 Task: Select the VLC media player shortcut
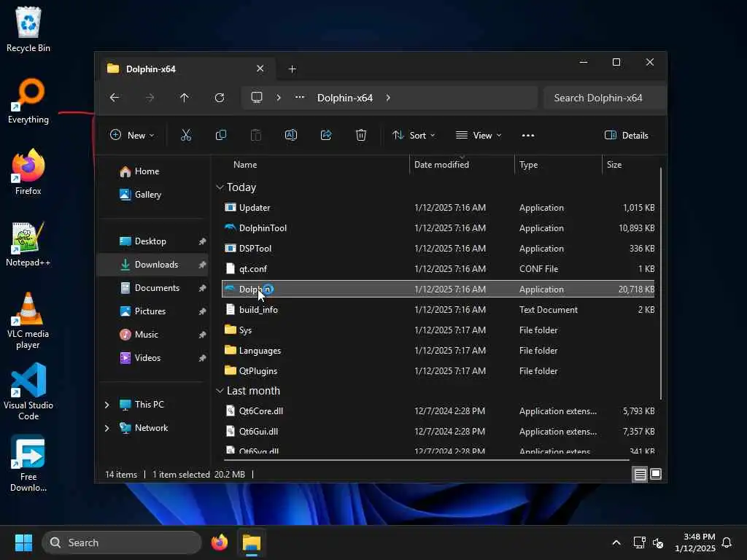pos(28,321)
